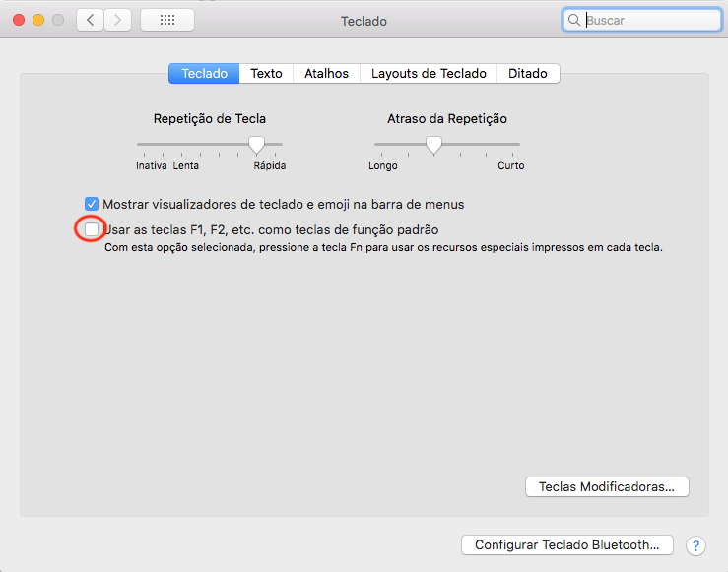The image size is (728, 572).
Task: Click the Repetição de Tecla slider thumb
Action: tap(256, 145)
